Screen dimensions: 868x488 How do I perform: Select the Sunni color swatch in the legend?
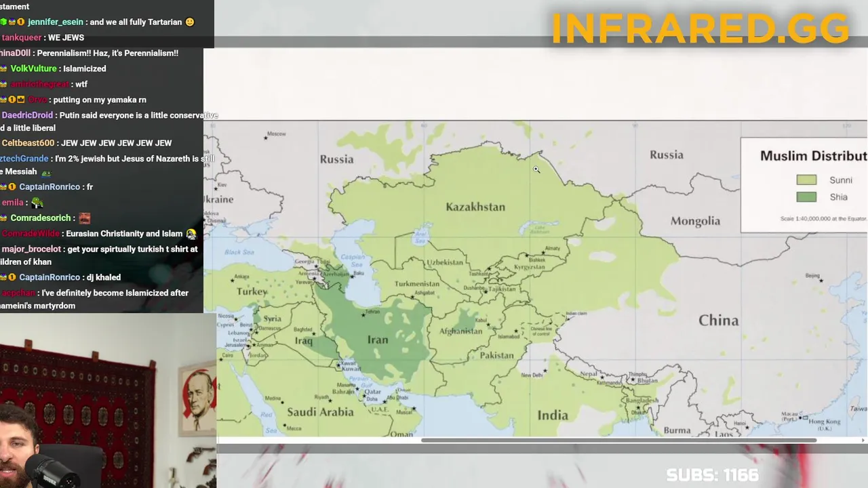point(806,180)
